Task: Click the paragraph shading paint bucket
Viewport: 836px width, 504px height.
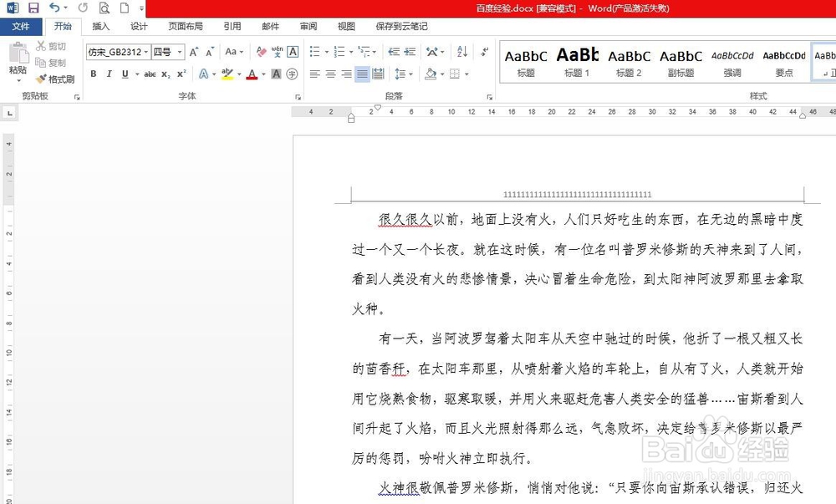Action: coord(431,74)
